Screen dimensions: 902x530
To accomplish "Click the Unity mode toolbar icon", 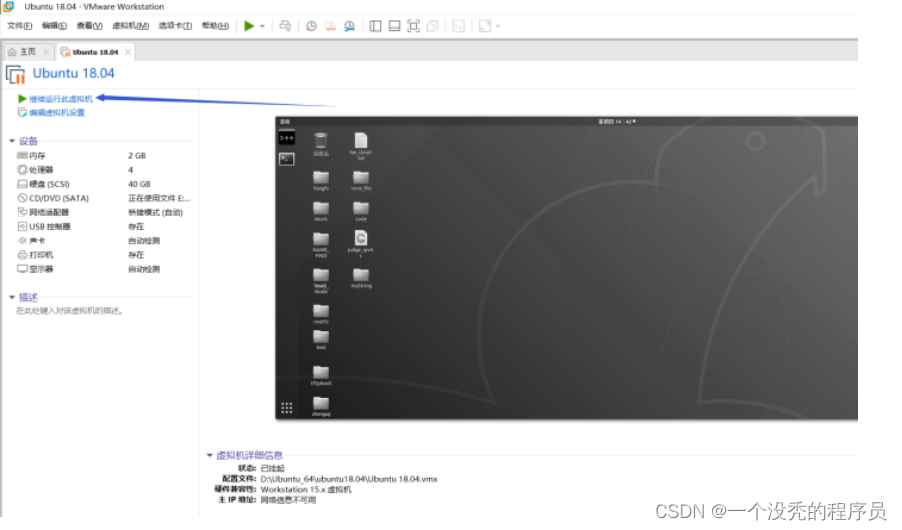I will click(x=433, y=26).
